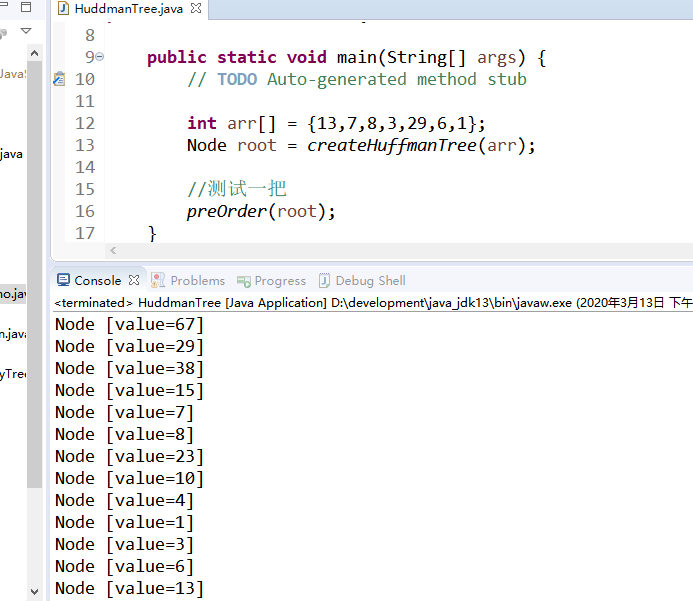Click console line Node [value=3]
Screen dimensions: 693x601
124,544
